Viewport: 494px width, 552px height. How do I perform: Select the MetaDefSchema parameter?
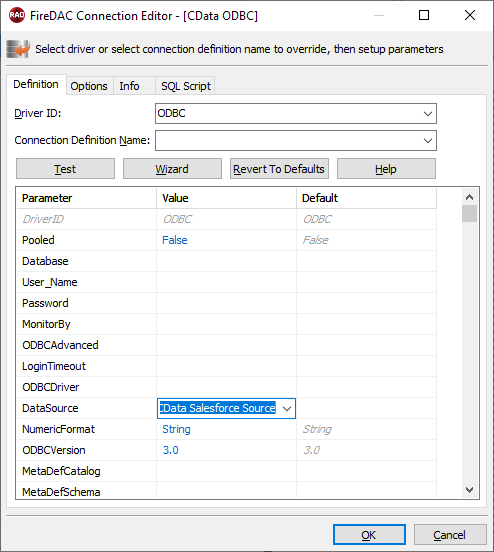pos(61,492)
